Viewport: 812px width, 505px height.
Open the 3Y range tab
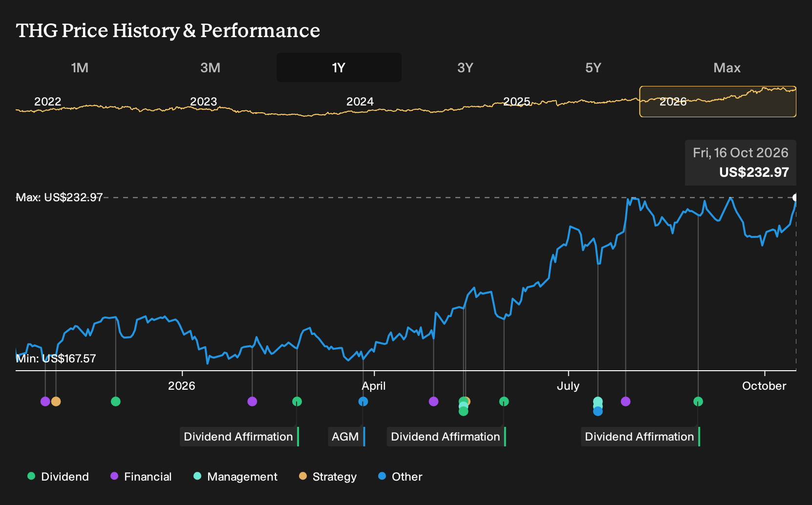point(465,67)
